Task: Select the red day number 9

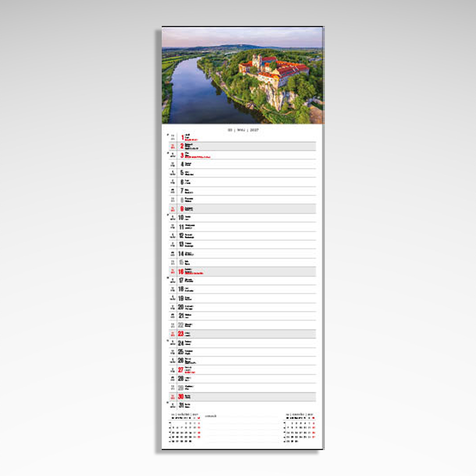Action: (182, 208)
